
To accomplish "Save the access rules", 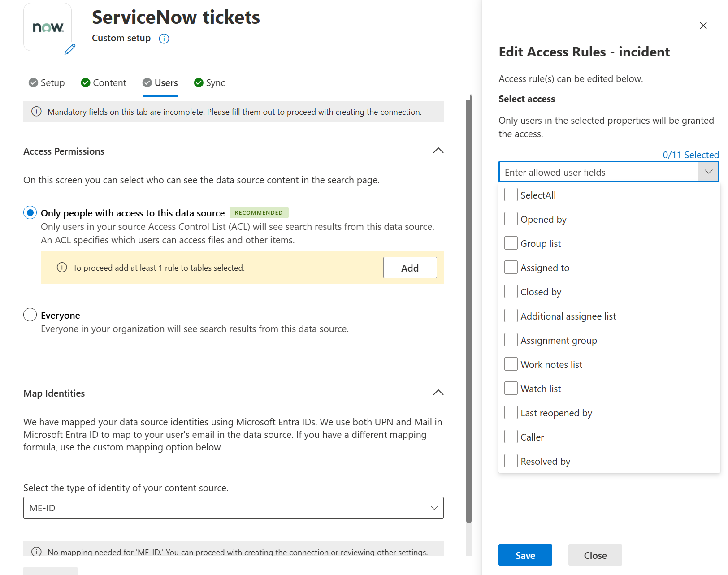I will coord(525,555).
